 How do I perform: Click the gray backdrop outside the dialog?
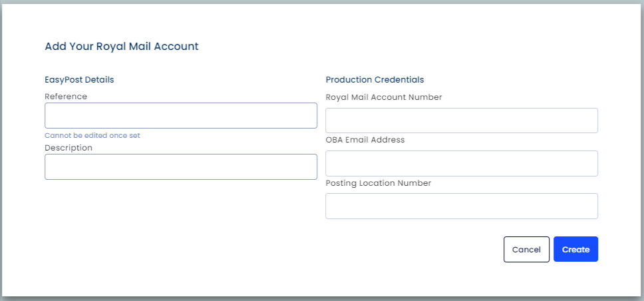pyautogui.click(x=322, y=299)
